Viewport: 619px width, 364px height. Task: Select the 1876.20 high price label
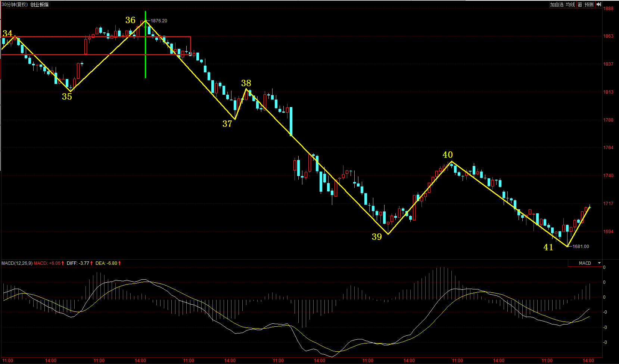pyautogui.click(x=159, y=21)
